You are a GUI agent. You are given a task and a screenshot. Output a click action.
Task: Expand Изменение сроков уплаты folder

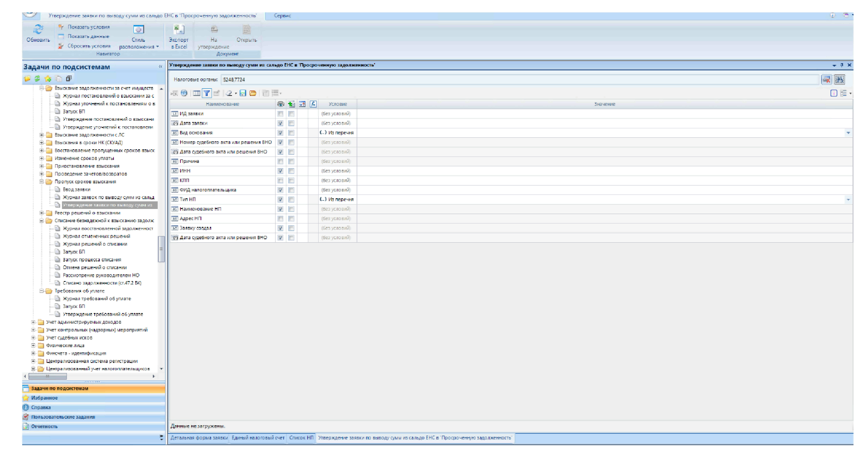click(42, 158)
